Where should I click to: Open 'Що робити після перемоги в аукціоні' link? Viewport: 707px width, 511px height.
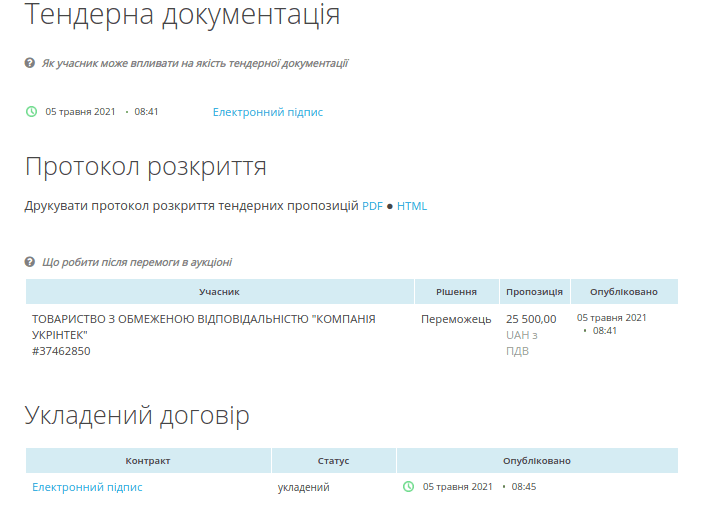point(136,262)
